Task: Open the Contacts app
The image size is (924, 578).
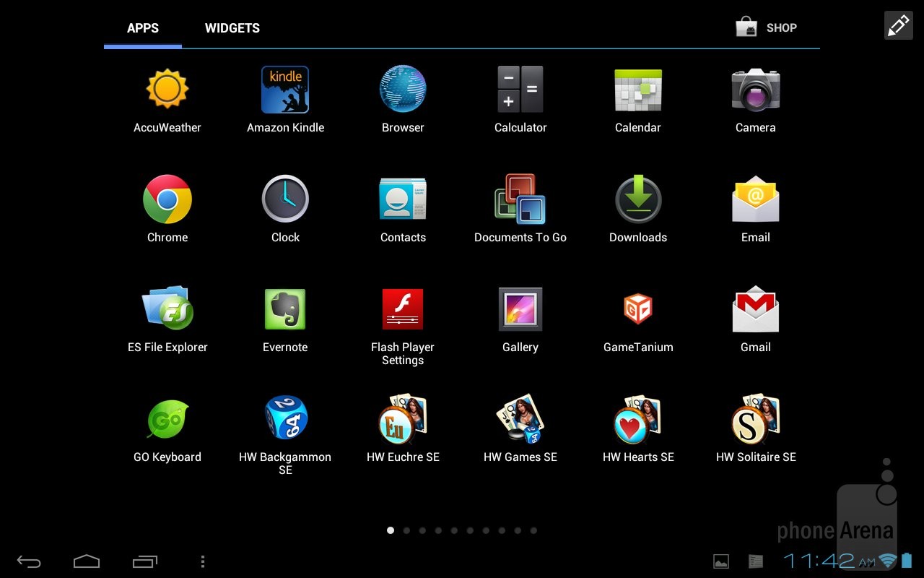Action: coord(403,199)
